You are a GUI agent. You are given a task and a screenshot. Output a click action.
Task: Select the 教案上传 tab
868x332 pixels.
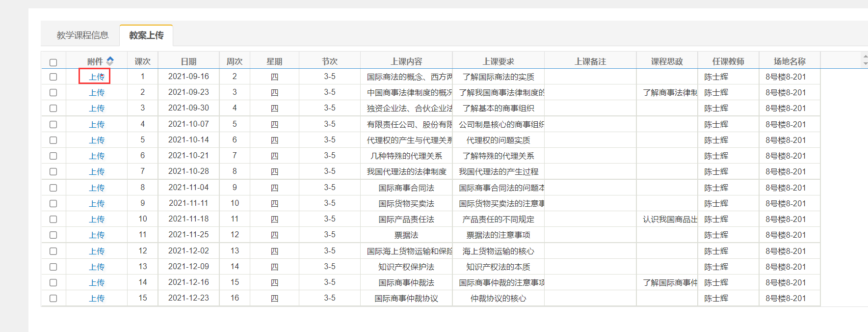point(146,35)
